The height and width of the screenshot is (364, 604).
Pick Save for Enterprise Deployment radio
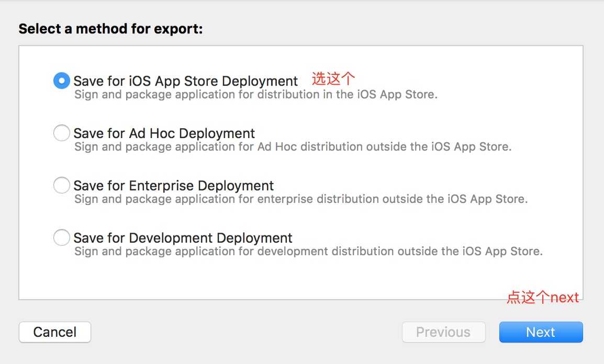[x=62, y=186]
